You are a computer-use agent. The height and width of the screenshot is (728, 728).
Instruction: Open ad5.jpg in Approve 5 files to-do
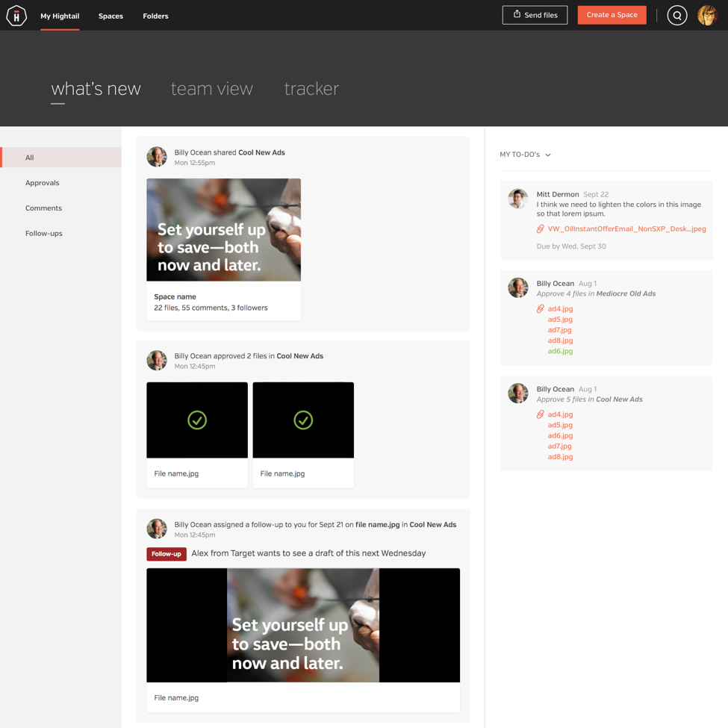(x=560, y=426)
